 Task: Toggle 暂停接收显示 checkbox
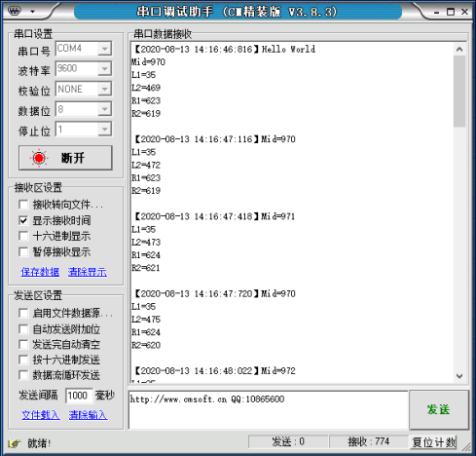(x=23, y=251)
